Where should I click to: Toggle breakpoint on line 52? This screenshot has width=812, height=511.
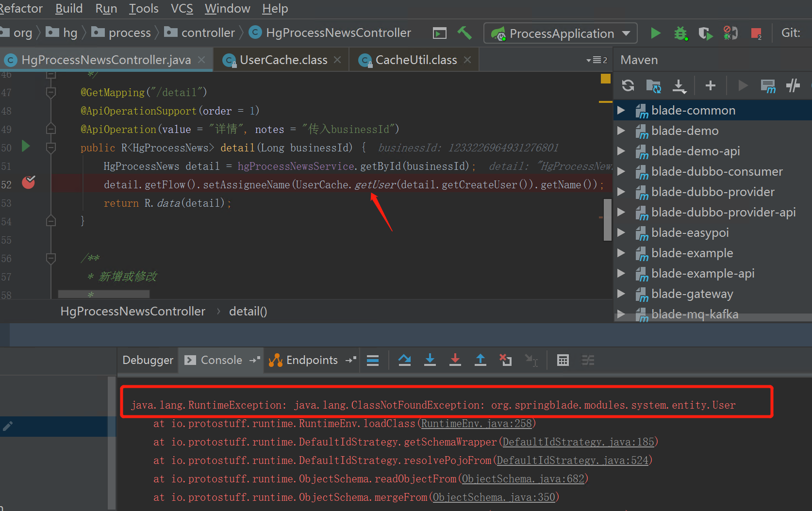pos(29,182)
